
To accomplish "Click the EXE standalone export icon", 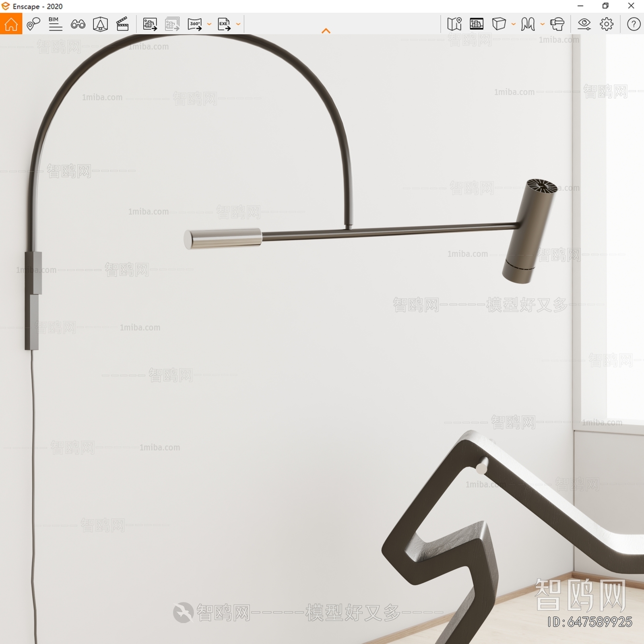I will click(x=224, y=24).
